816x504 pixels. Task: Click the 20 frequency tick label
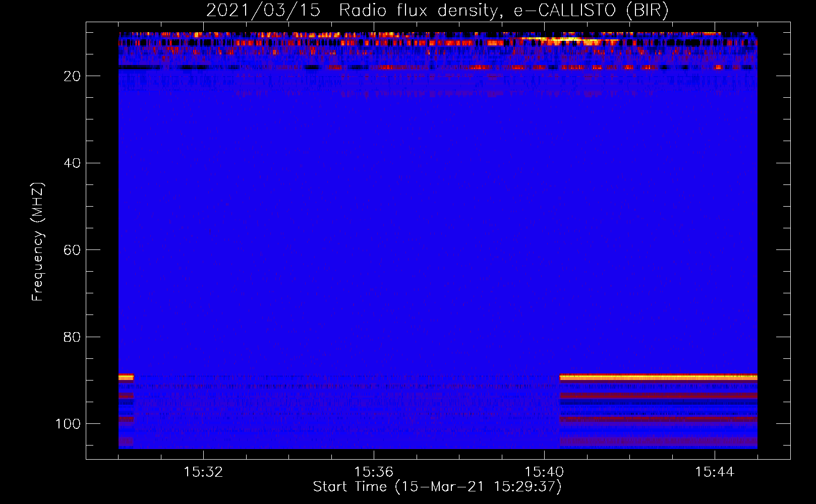(72, 76)
